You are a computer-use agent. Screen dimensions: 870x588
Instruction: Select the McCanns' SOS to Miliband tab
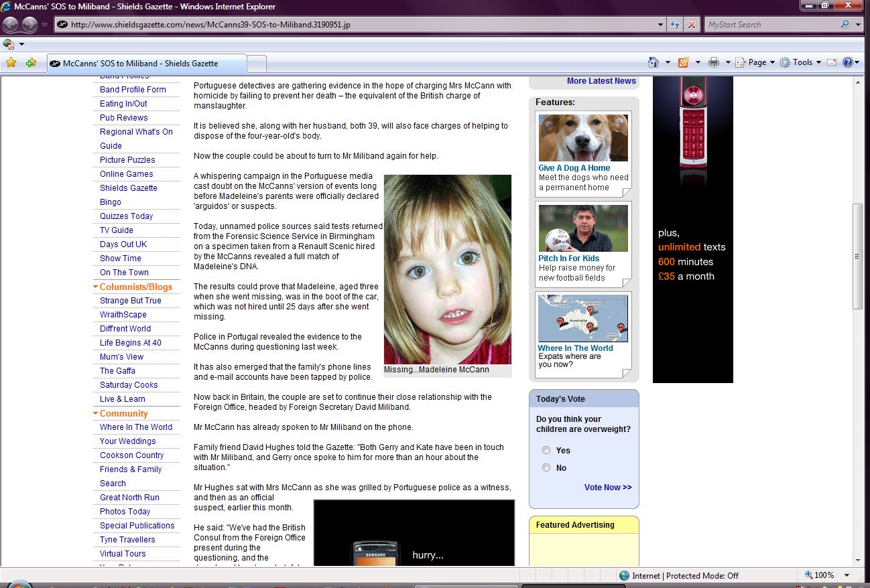click(140, 64)
